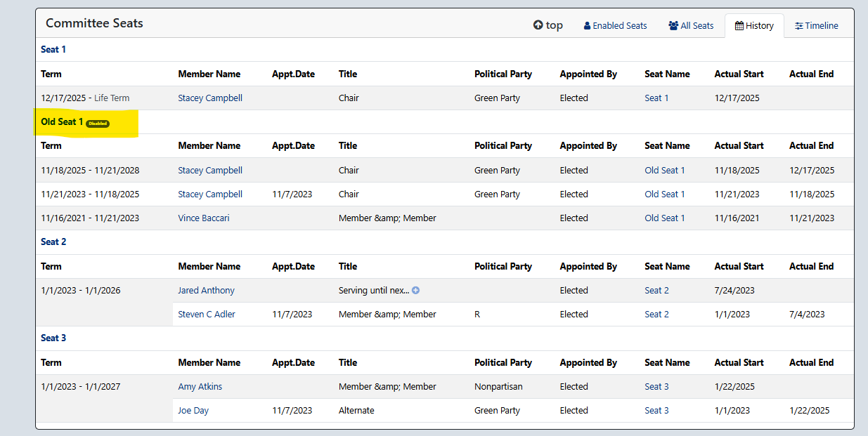Click the 'Alternate' title in Joe Day's row
This screenshot has width=868, height=436.
pyautogui.click(x=356, y=411)
